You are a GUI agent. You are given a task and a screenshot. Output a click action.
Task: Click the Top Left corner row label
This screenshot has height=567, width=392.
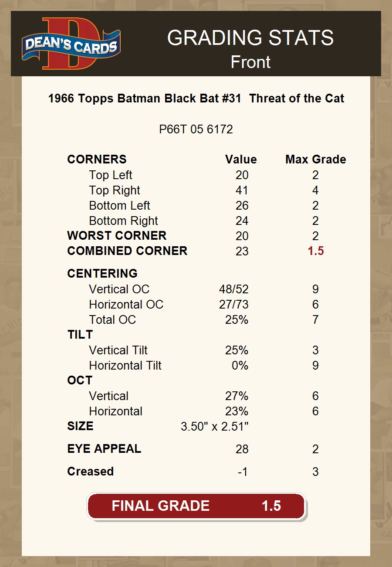[x=111, y=175]
